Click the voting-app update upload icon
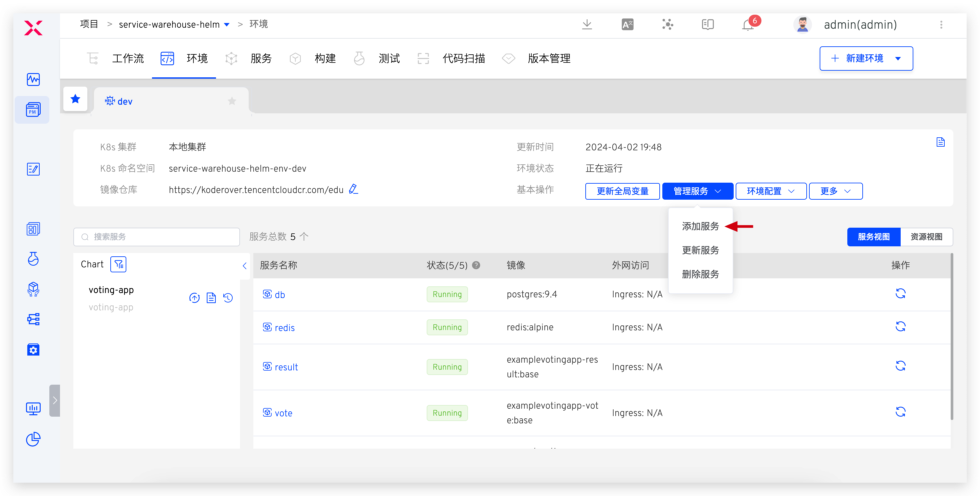Viewport: 980px width, 496px height. (194, 298)
